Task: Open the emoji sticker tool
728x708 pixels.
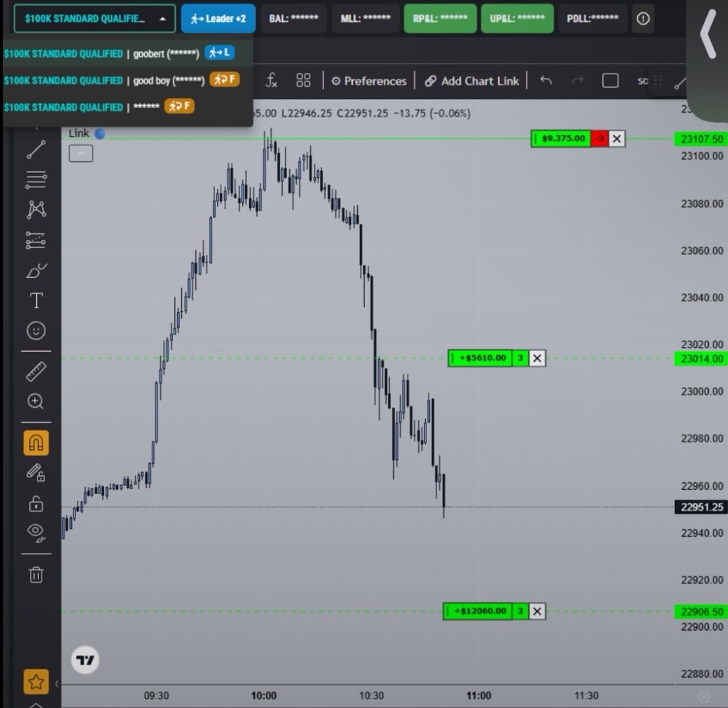Action: coord(36,330)
